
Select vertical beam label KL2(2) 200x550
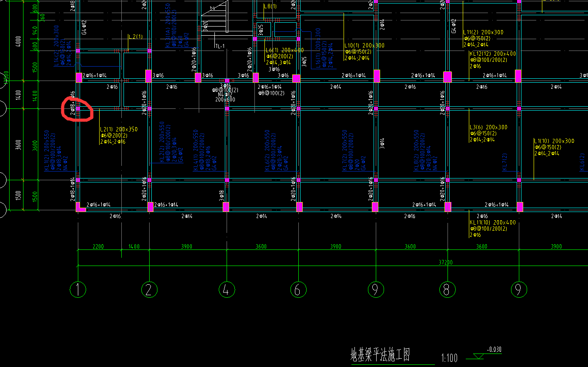pos(162,142)
